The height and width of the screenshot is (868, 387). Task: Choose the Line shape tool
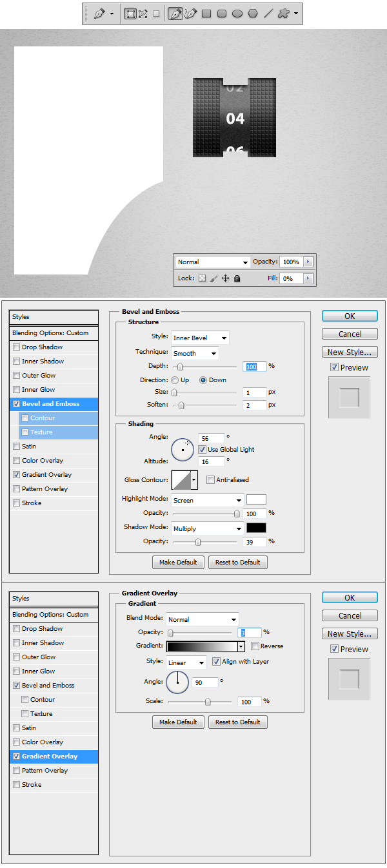click(x=268, y=14)
